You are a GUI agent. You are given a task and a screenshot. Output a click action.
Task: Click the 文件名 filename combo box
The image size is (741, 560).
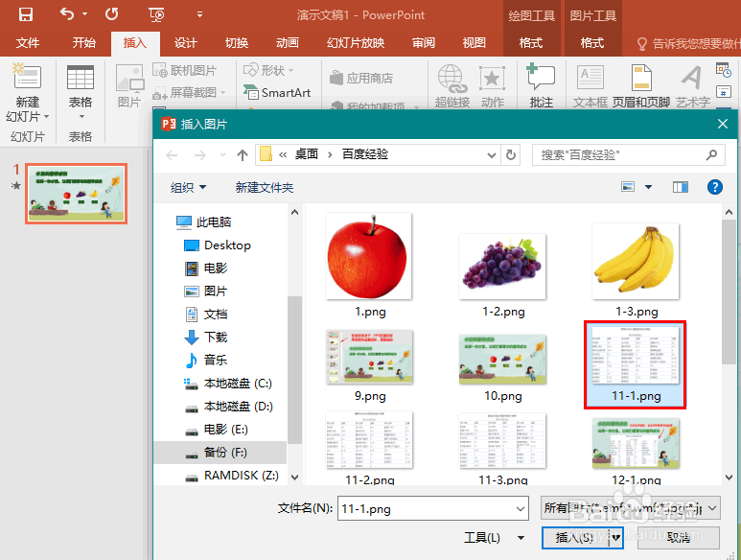(x=433, y=508)
